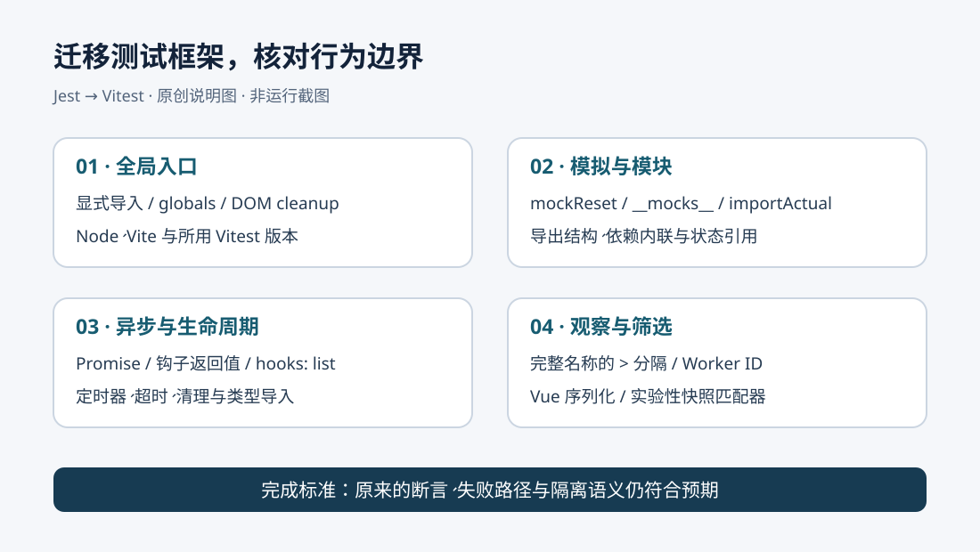Click the text mockReset / __mocks__ / importActual
The width and height of the screenshot is (980, 552).
tap(681, 204)
